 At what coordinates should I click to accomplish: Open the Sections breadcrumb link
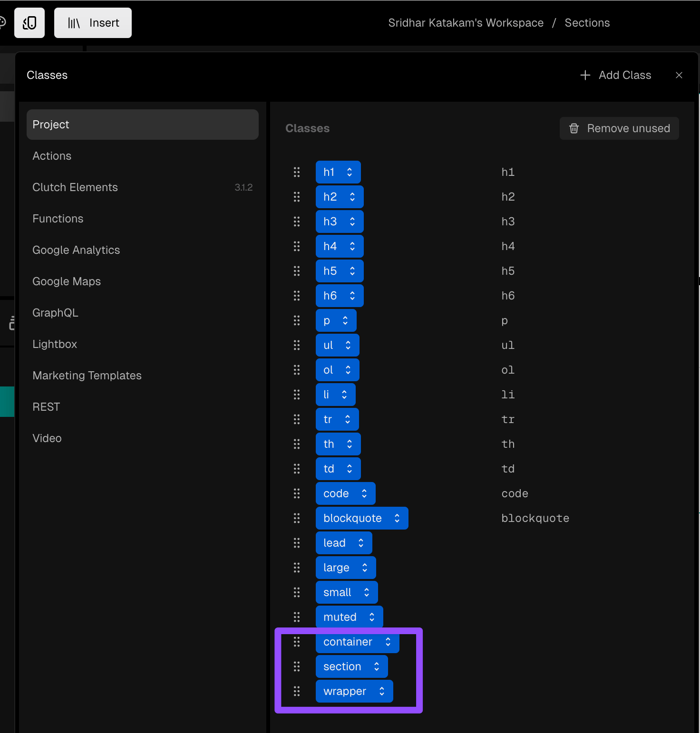tap(587, 23)
